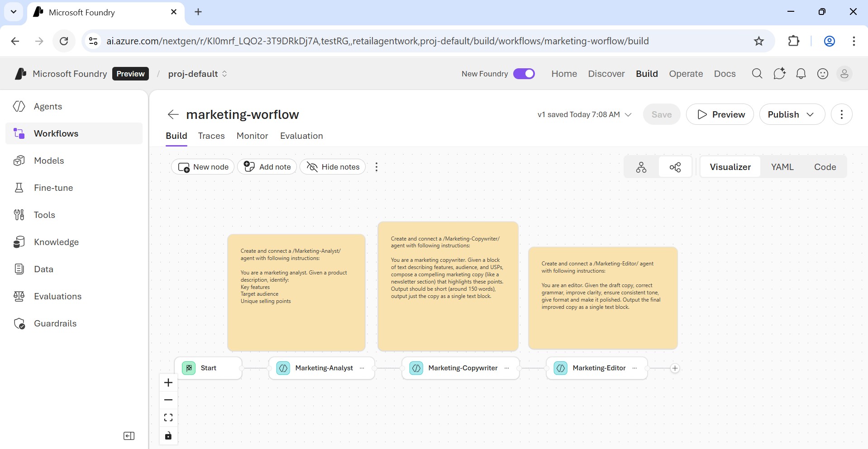Open Marketing-Editor node options ellipsis
The width and height of the screenshot is (868, 449).
click(x=634, y=368)
